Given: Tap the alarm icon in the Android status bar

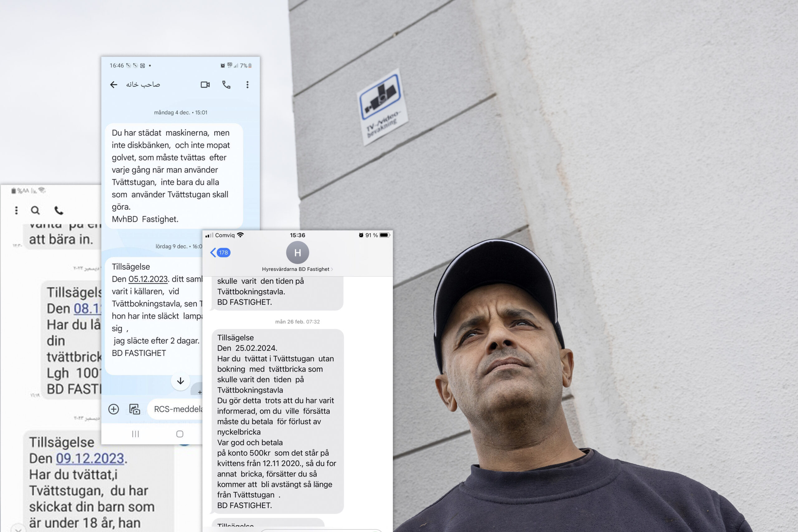Looking at the screenshot, I should click(x=223, y=65).
